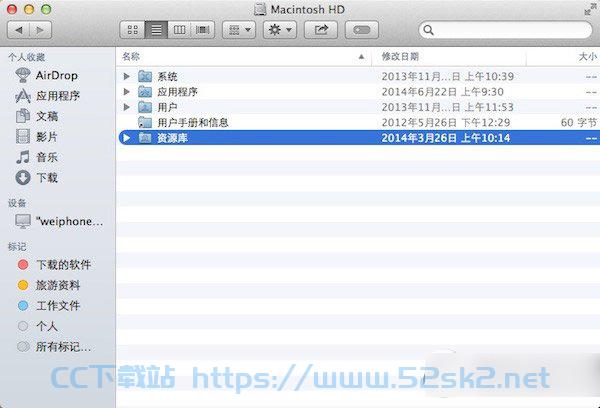
Task: Expand the 用户 folder triangle
Action: (126, 107)
